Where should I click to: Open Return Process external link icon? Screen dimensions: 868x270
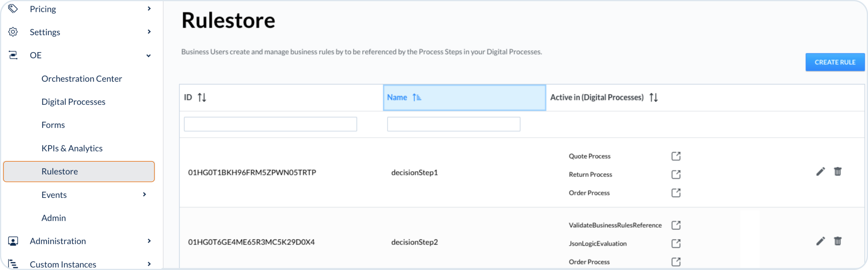[676, 174]
